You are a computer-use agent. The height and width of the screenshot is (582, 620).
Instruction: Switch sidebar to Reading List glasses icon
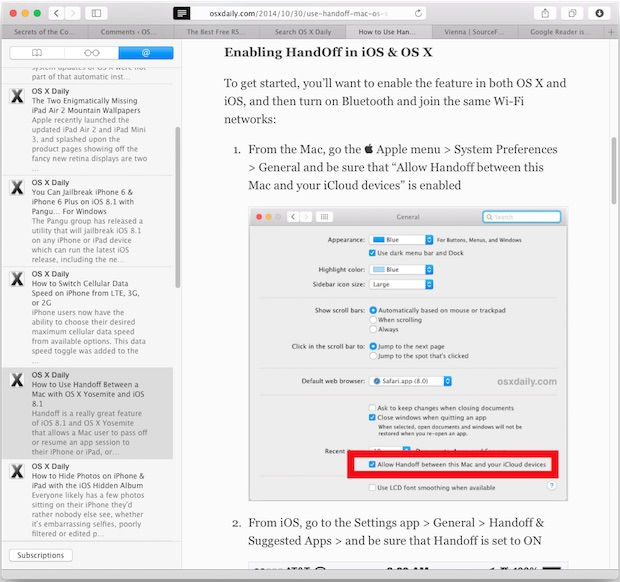pos(91,53)
